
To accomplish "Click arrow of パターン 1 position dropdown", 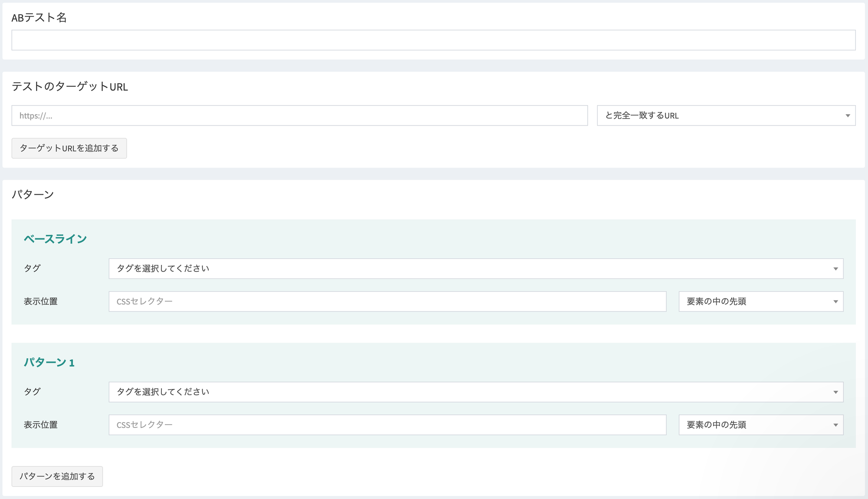I will tap(835, 425).
